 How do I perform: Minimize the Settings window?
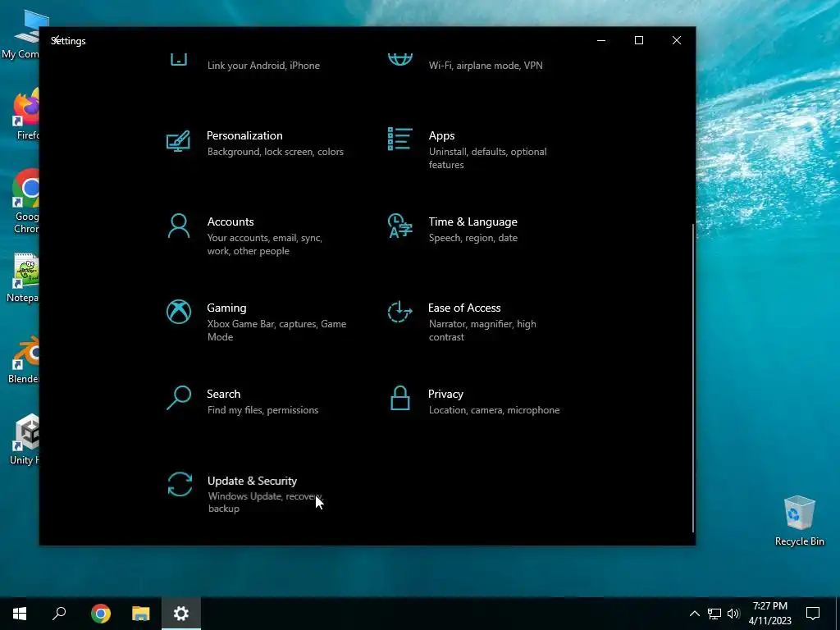601,40
